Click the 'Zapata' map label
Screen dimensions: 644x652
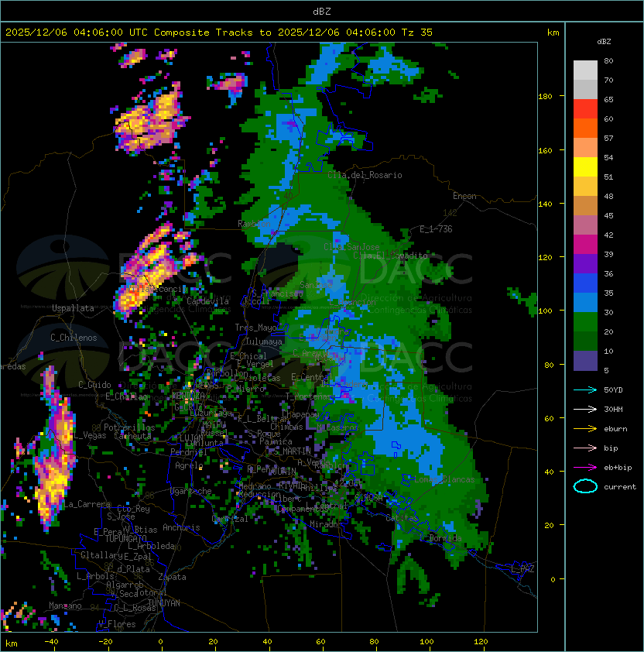click(x=172, y=577)
